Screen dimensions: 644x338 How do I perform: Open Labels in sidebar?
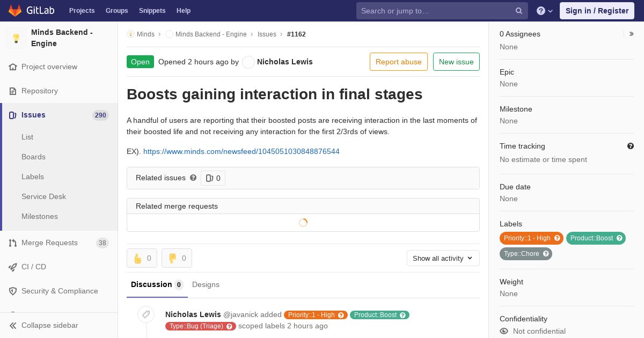33,177
